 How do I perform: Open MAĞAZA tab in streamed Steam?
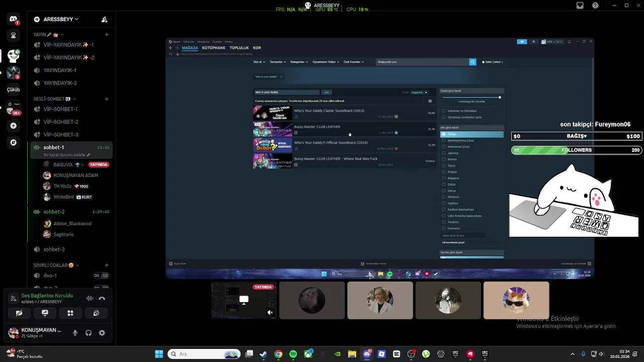[190, 48]
